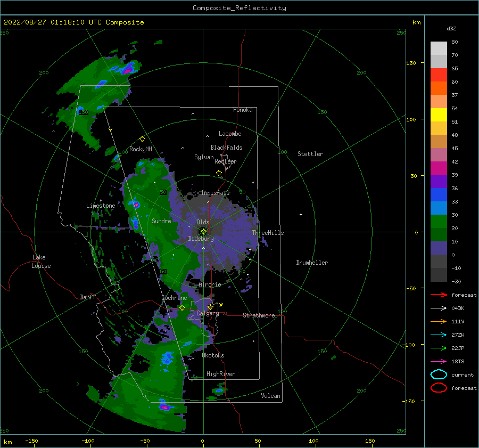
Task: Select the 54 dBZ yellow swatch
Action: [x=439, y=115]
